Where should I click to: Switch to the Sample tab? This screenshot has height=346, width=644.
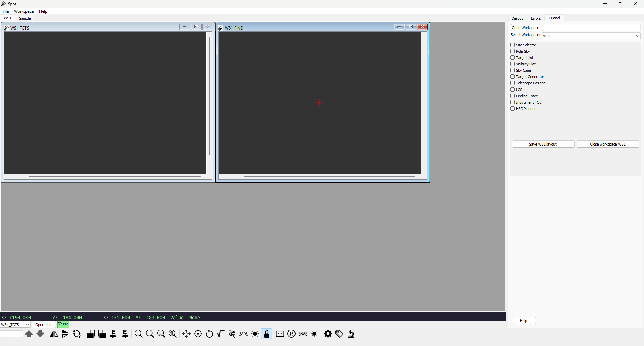tap(25, 18)
